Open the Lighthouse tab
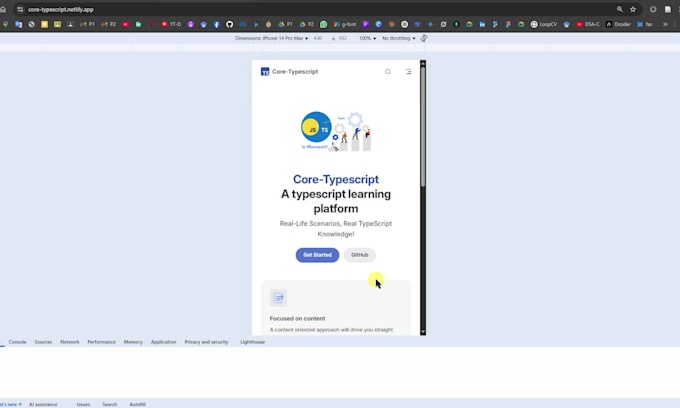The width and height of the screenshot is (680, 408). pyautogui.click(x=252, y=342)
